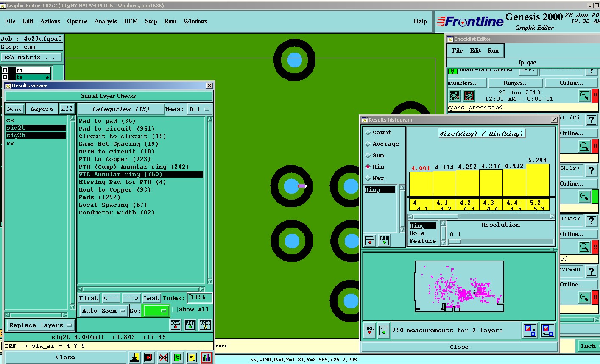Select the Min radio button
This screenshot has height=364, width=600.
pyautogui.click(x=368, y=167)
